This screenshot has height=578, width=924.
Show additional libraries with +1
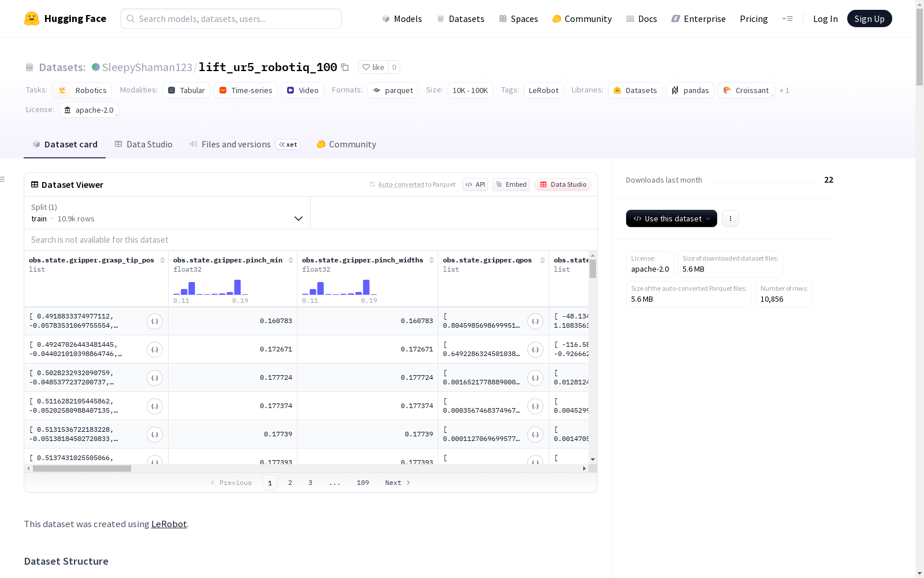pyautogui.click(x=784, y=90)
